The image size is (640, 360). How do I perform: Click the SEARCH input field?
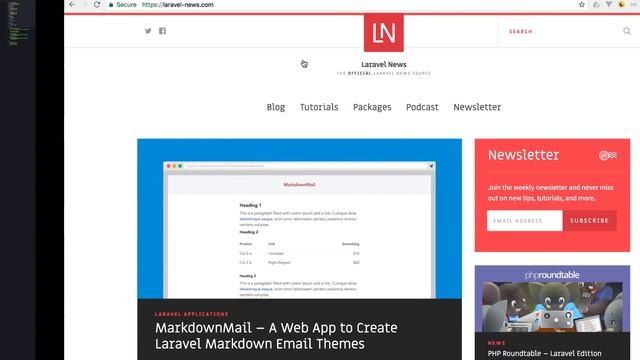[563, 31]
